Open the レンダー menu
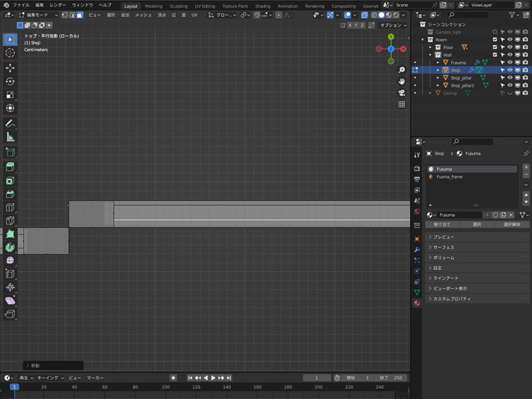532x399 pixels. [x=57, y=5]
